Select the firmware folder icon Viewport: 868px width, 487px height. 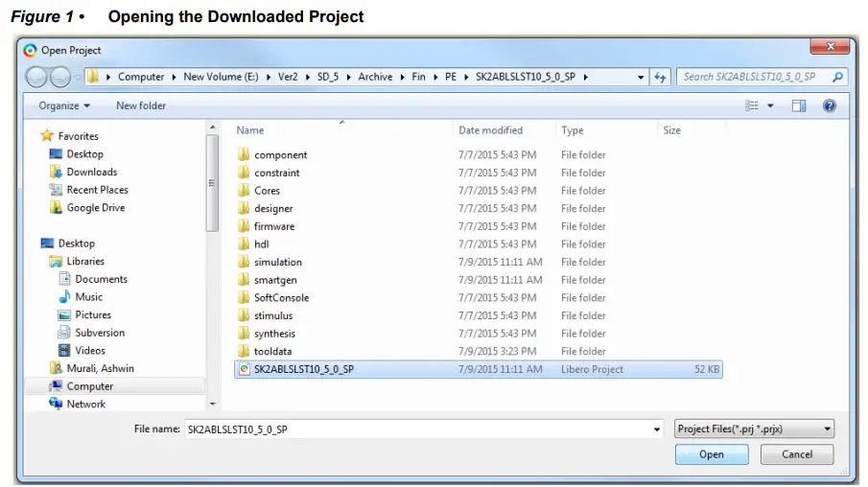coord(244,226)
